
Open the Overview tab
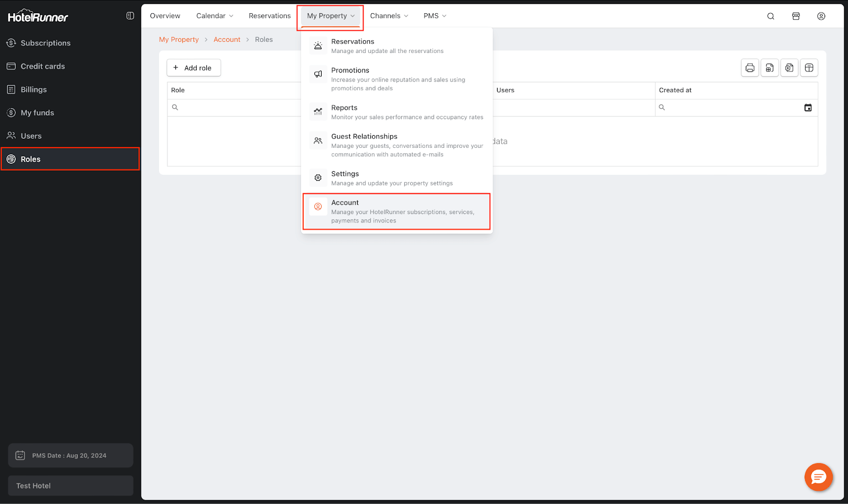point(165,16)
